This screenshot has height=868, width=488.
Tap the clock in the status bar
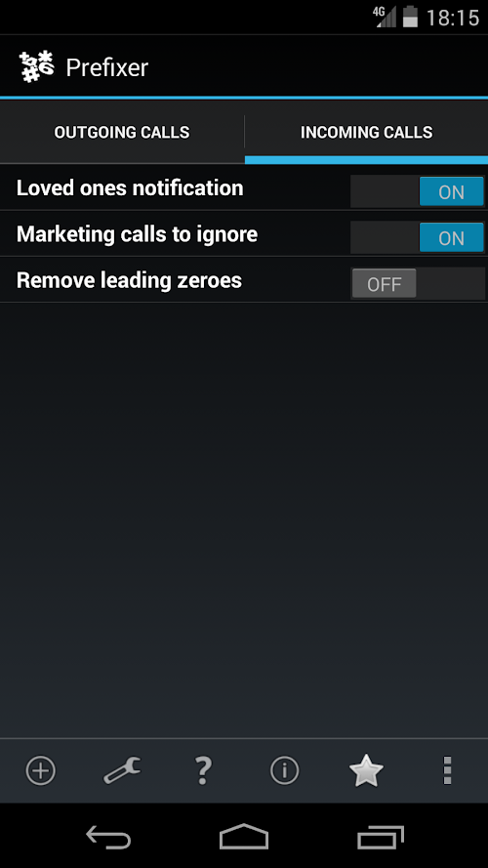[x=453, y=18]
